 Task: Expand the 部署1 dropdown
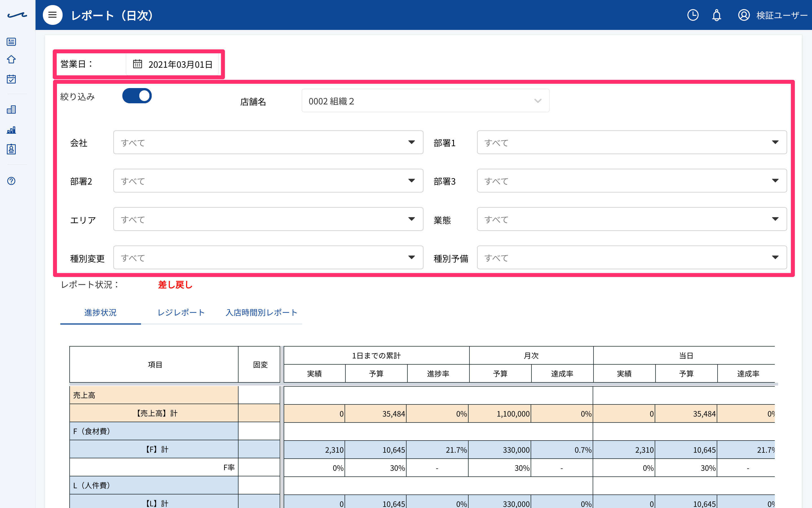(x=632, y=143)
